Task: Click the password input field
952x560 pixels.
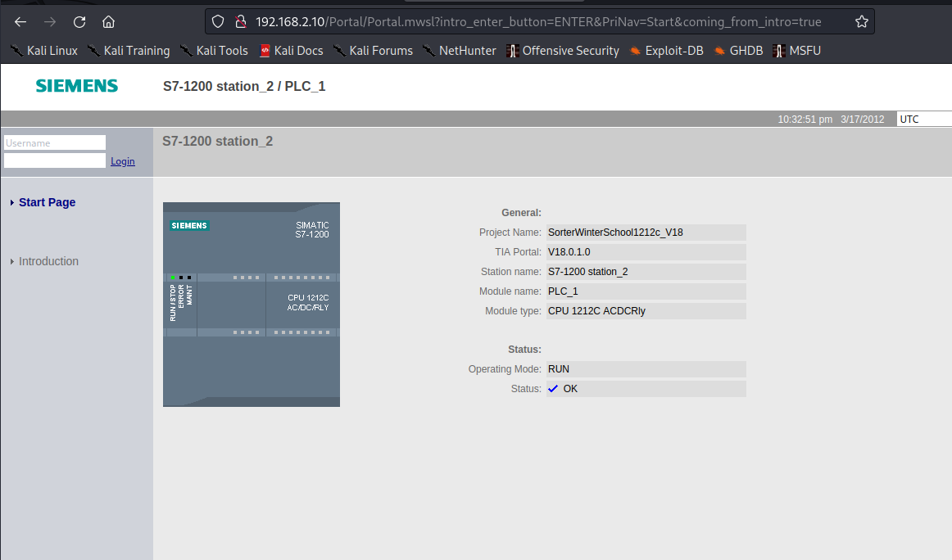Action: click(55, 160)
